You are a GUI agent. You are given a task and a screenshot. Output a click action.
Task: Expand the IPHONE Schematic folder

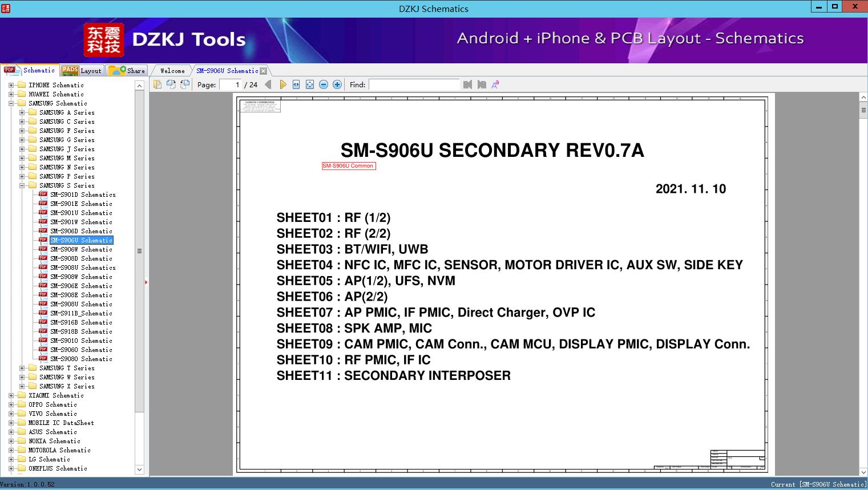(11, 85)
